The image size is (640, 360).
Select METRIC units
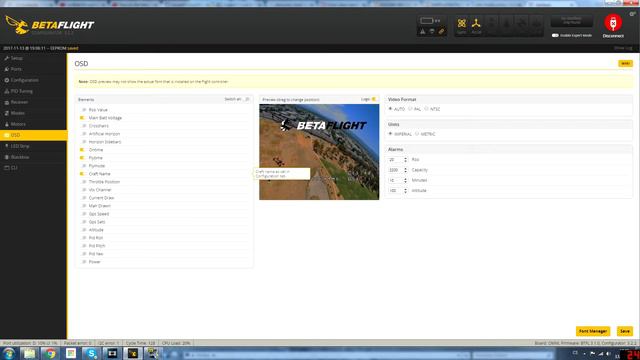(417, 134)
